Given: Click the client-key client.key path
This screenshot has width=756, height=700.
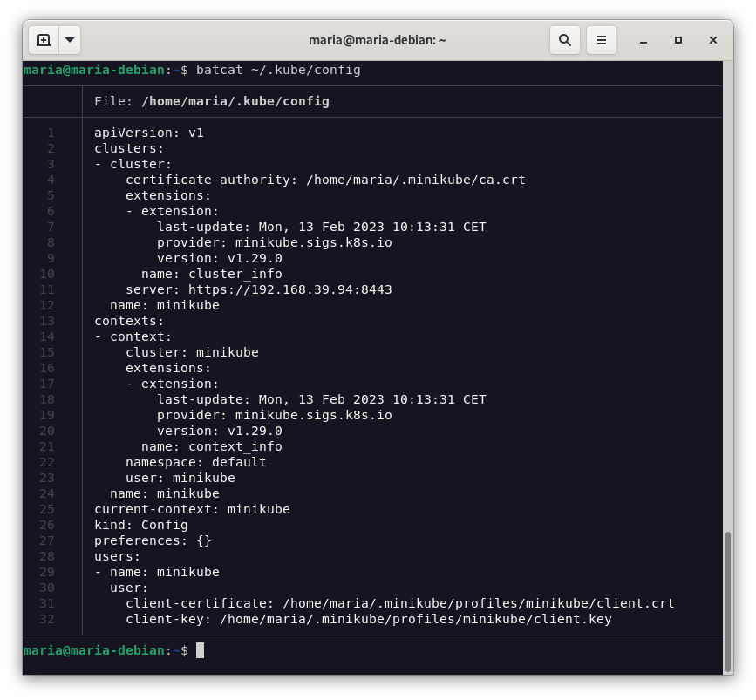Looking at the screenshot, I should pos(415,619).
